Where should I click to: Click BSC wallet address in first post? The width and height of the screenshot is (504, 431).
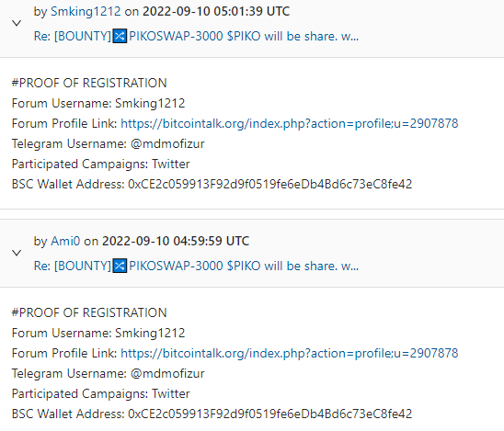pyautogui.click(x=270, y=184)
